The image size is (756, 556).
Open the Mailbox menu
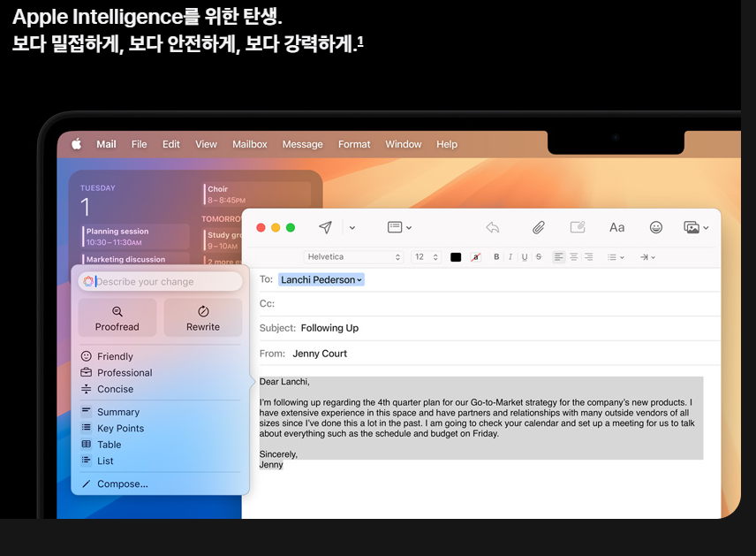(x=249, y=144)
